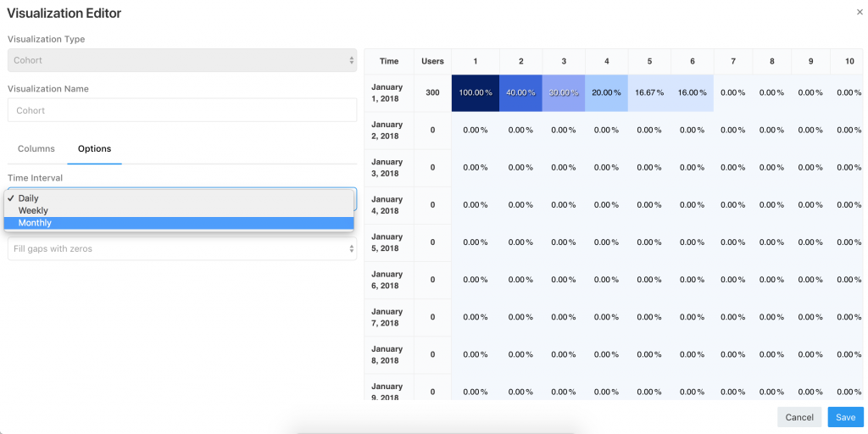Save the visualization settings

(x=845, y=417)
